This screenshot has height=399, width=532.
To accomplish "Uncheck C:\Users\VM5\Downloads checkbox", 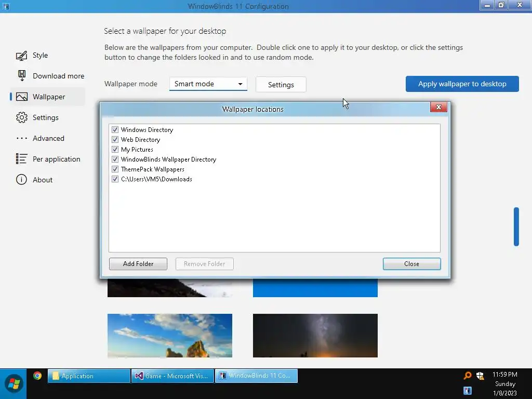I will 115,179.
